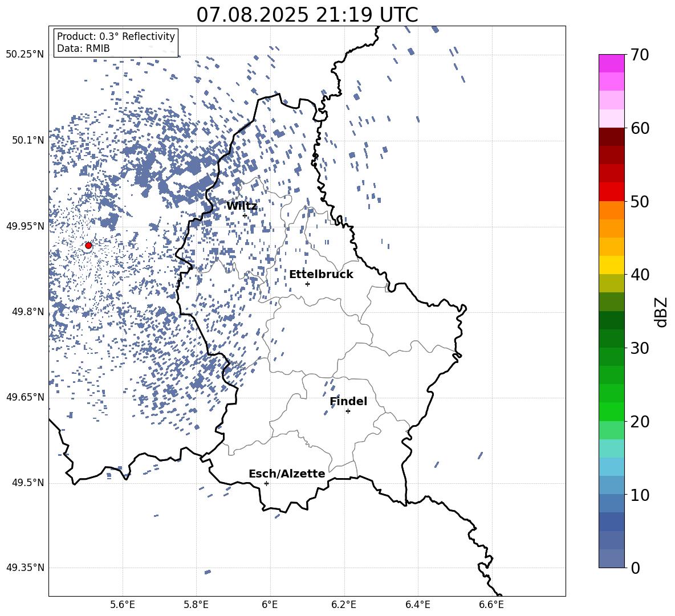Click the colorbar tick value 0
Image resolution: width=675 pixels, height=616 pixels.
635,568
